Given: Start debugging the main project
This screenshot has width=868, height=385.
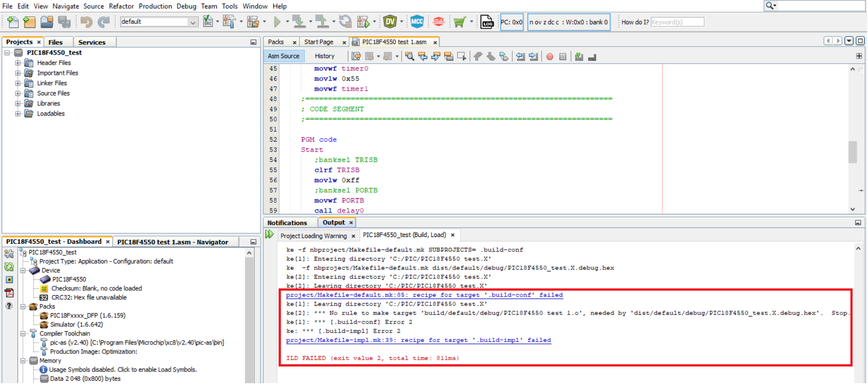Looking at the screenshot, I should [363, 21].
